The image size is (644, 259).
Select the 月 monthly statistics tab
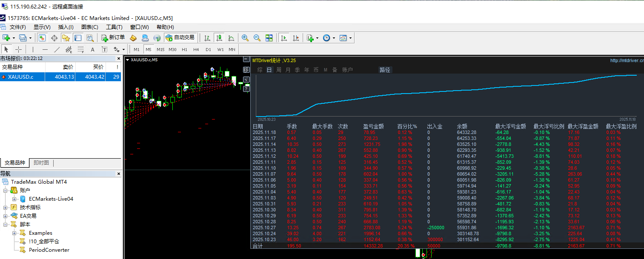tap(288, 70)
